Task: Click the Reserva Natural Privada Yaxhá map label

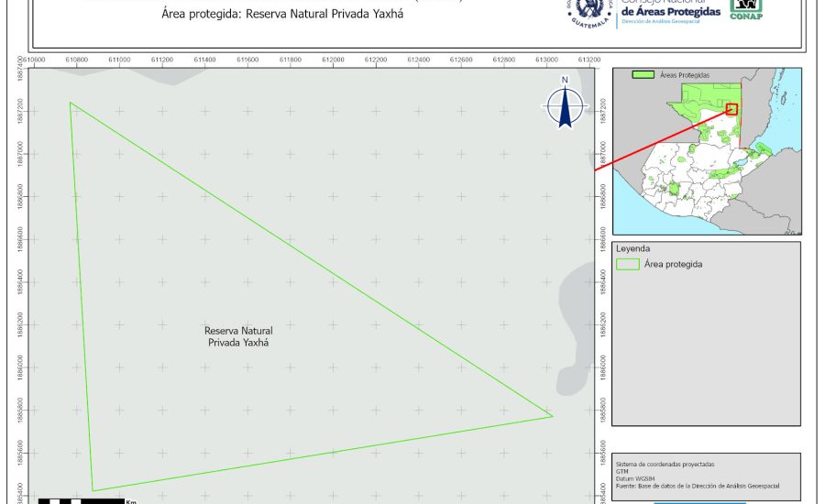Action: (238, 335)
